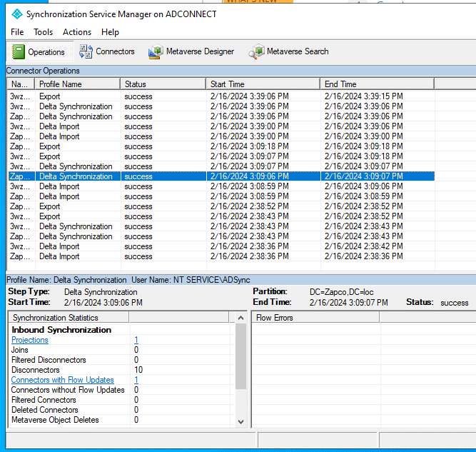Click the Joins statistics row label
The height and width of the screenshot is (452, 476).
pyautogui.click(x=20, y=350)
